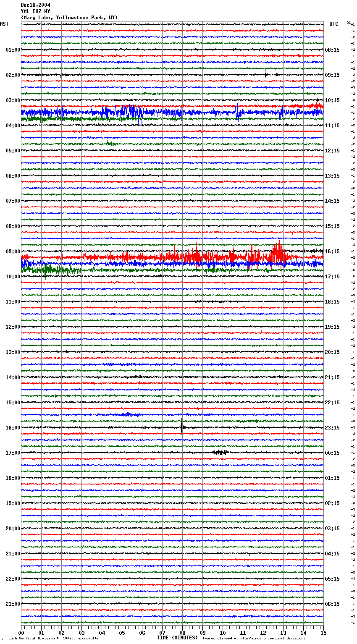Image resolution: width=357 pixels, height=644 pixels.
Task: Click the 12:15 UTC time label
Action: (x=332, y=151)
